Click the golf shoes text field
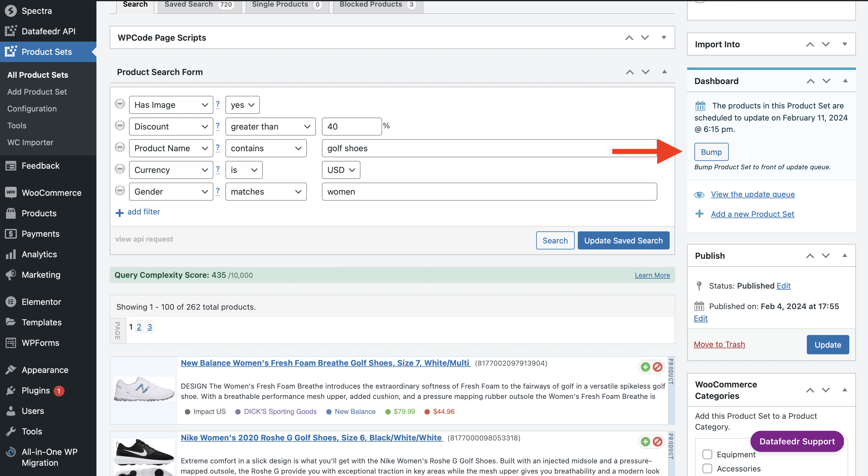Viewport: 868px width, 476px height. (489, 148)
